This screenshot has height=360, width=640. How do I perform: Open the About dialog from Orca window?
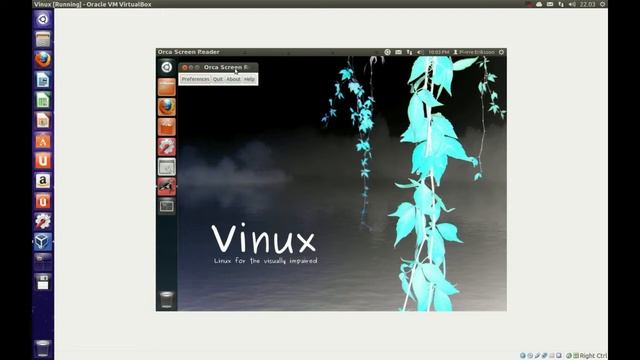pyautogui.click(x=233, y=79)
